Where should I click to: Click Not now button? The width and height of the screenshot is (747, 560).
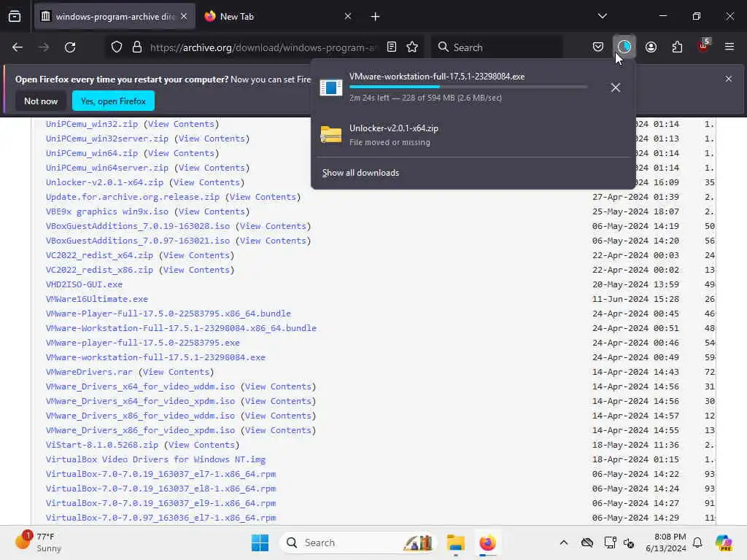tap(41, 101)
